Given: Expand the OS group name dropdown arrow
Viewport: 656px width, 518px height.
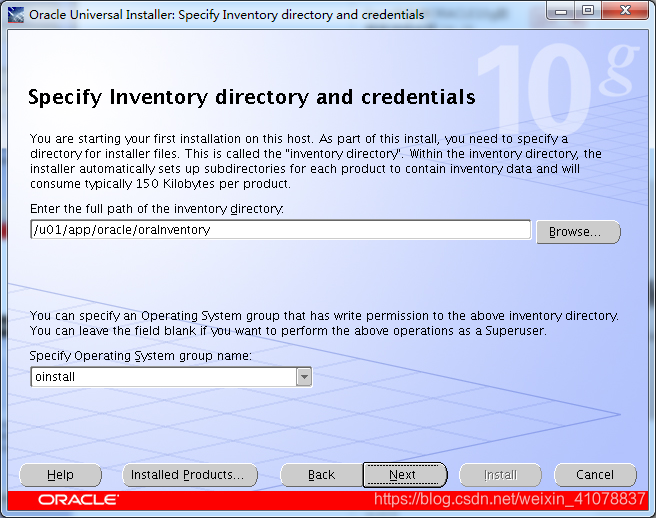Looking at the screenshot, I should click(x=304, y=377).
